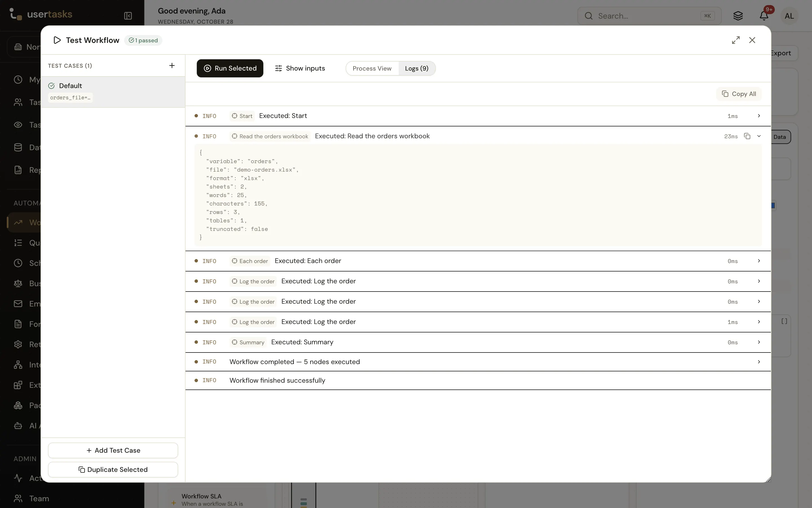
Task: Toggle Show inputs
Action: [x=300, y=68]
